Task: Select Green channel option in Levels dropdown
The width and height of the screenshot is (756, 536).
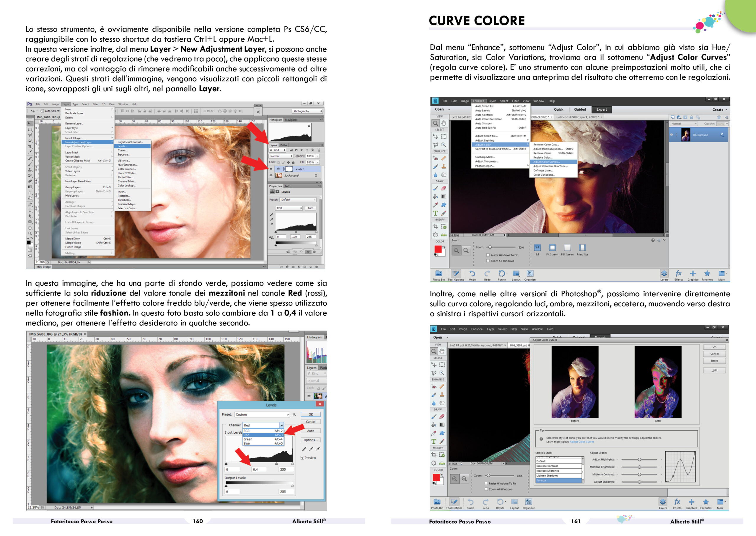Action: coord(263,439)
